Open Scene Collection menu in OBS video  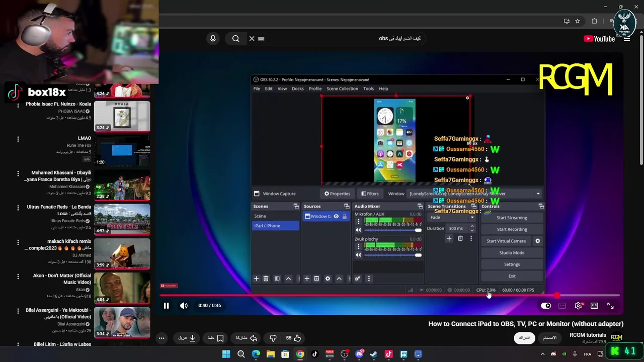pyautogui.click(x=342, y=88)
